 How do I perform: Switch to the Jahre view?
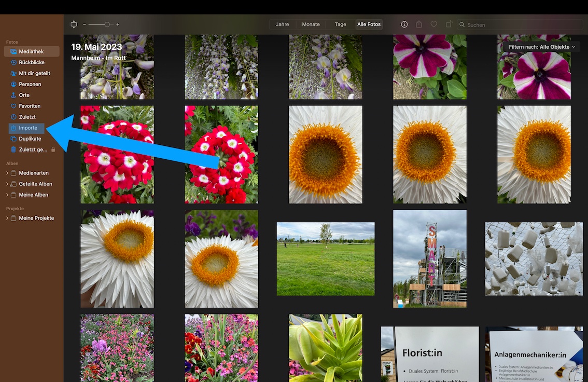click(283, 24)
